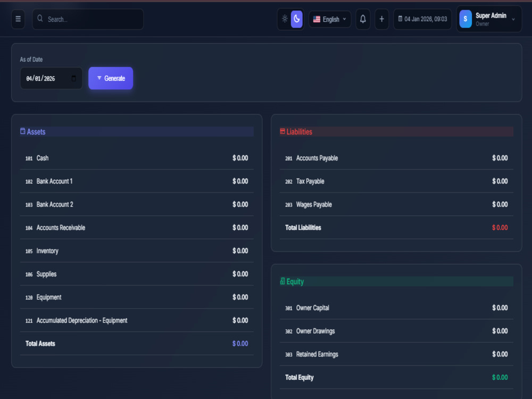
Task: Select the Equity heading
Action: point(295,281)
